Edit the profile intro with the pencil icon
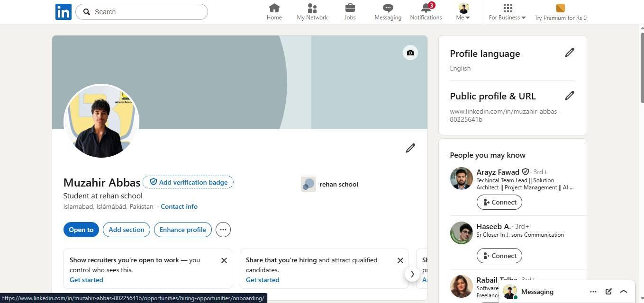The height and width of the screenshot is (303, 644). 410,148
